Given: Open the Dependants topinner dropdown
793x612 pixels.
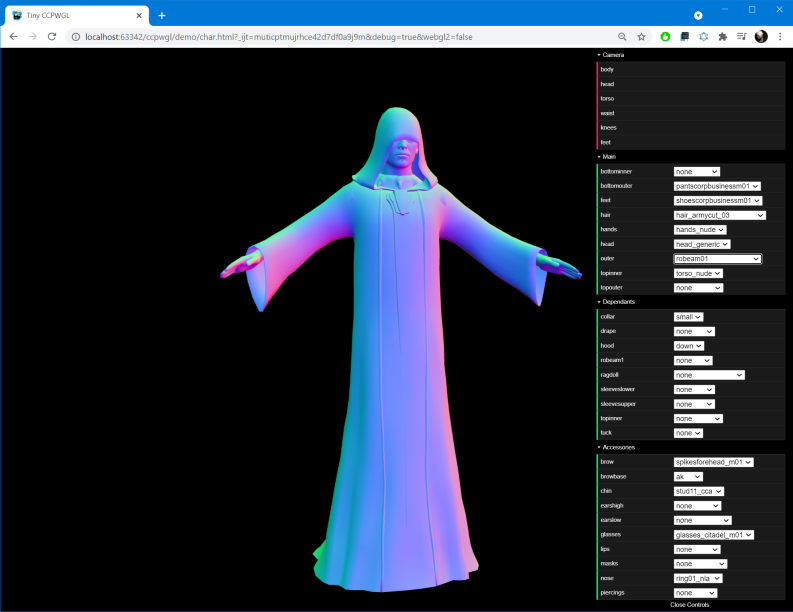Looking at the screenshot, I should click(698, 419).
